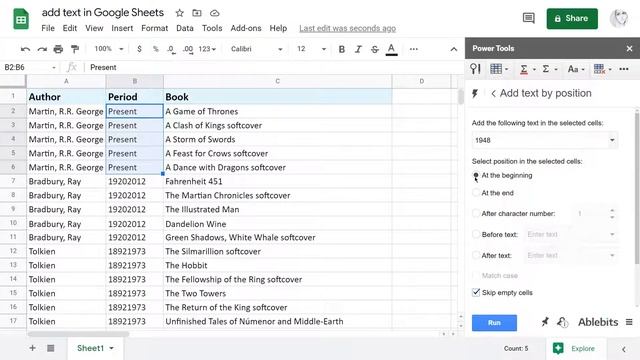The width and height of the screenshot is (640, 360).
Task: Pin the Power Tools action
Action: coord(544,322)
